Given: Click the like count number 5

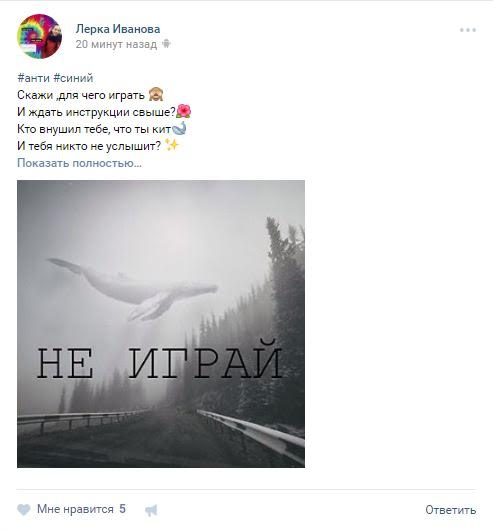Looking at the screenshot, I should click(122, 509).
